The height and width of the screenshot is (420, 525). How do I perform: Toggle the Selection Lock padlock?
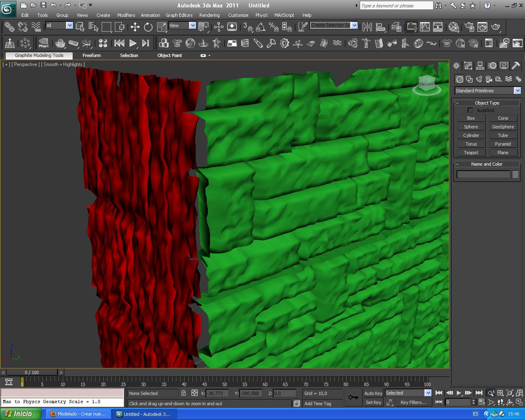(183, 393)
